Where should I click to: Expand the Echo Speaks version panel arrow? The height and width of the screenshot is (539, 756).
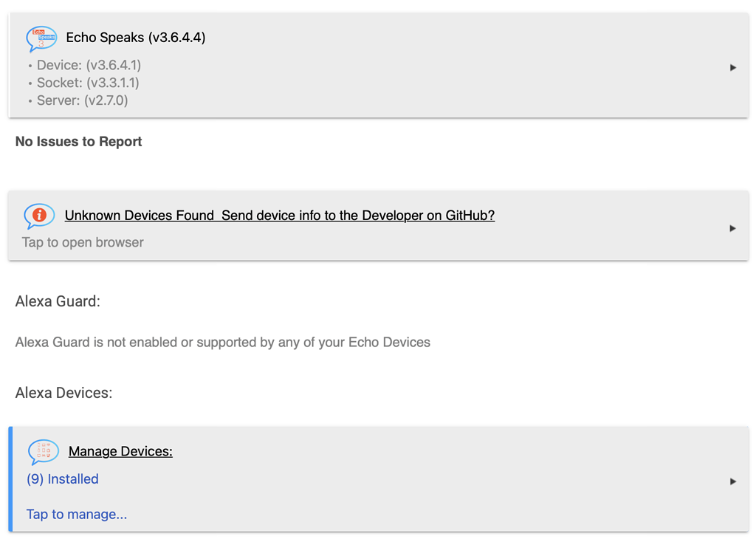(x=732, y=67)
